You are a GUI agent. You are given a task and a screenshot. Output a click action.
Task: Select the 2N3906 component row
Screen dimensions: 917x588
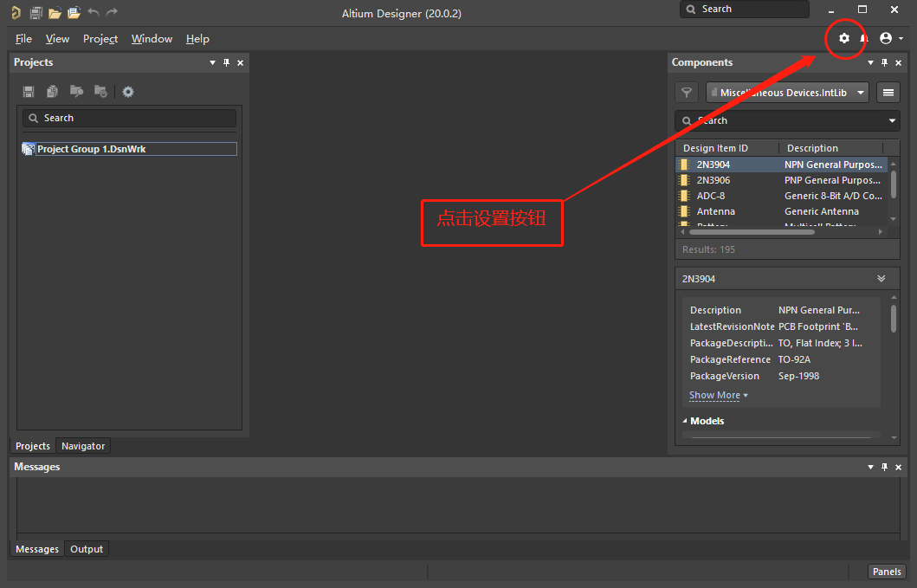point(781,180)
